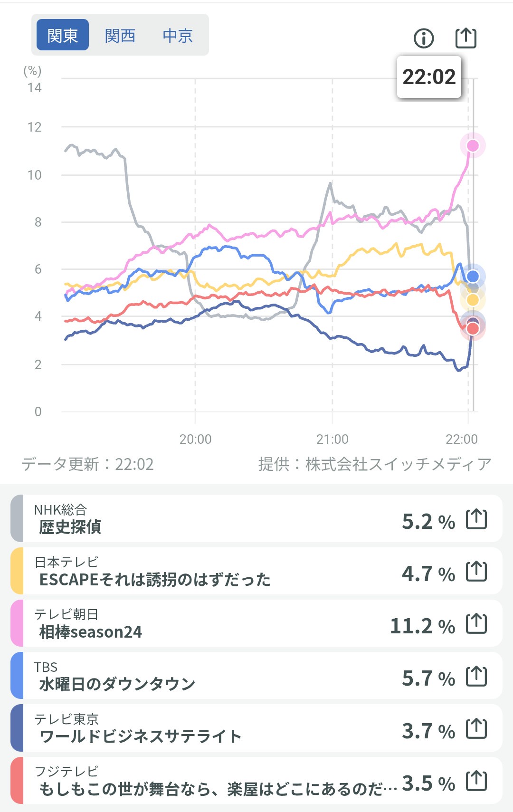This screenshot has width=513, height=812.
Task: Click the gray NHK color bar
Action: tap(17, 518)
